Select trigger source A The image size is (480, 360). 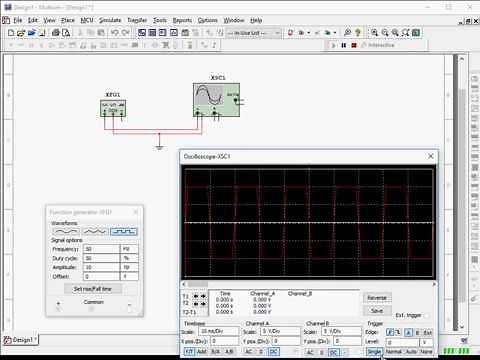tap(409, 332)
